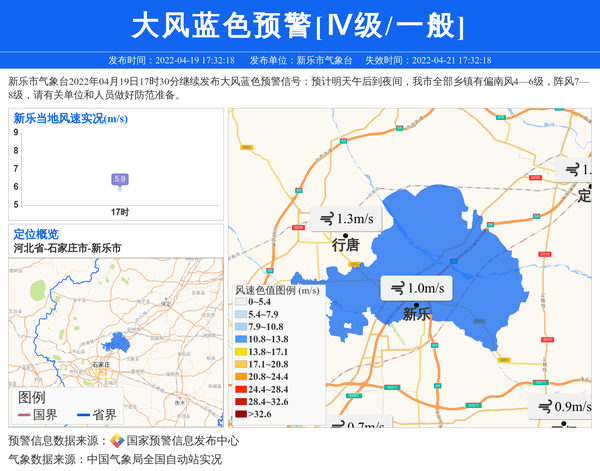Click the 17.1~20.8 legend swatch
Image resolution: width=600 pixels, height=471 pixels.
[x=241, y=364]
